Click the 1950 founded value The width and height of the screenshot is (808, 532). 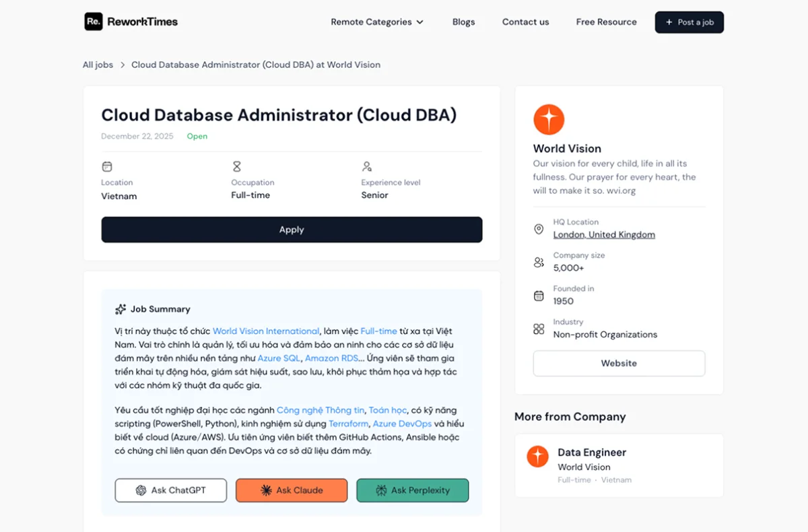[x=564, y=301]
